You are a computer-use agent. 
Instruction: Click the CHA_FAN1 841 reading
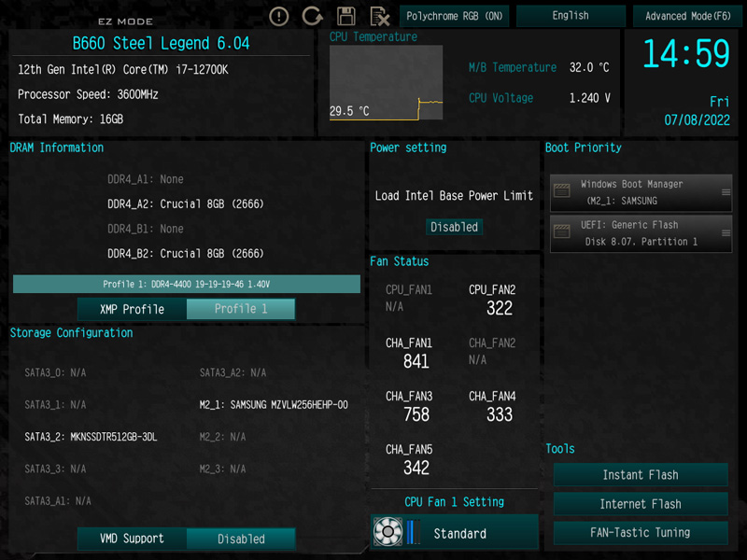[409, 354]
